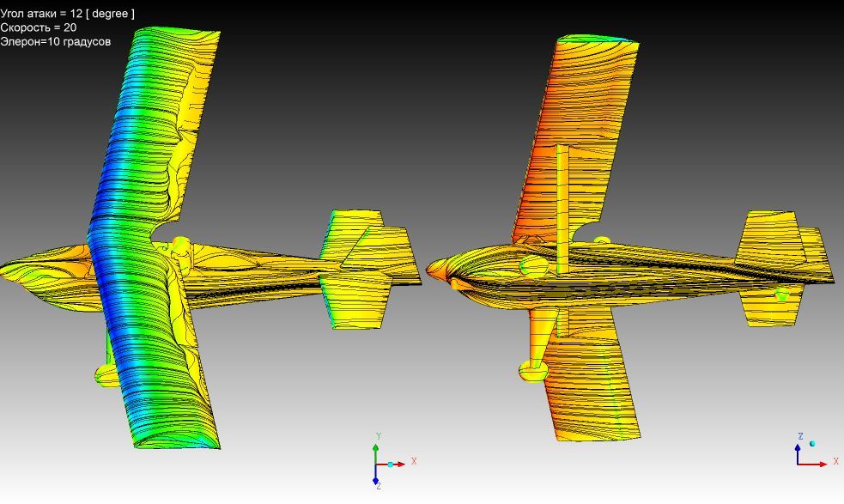Click the wing strut on right aircraft model

point(562,206)
